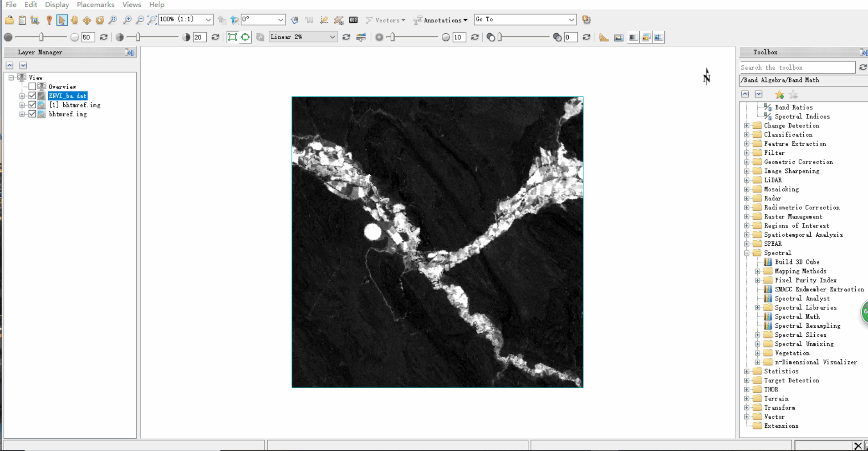
Task: Select Band Ratios in toolbox
Action: pyautogui.click(x=794, y=107)
